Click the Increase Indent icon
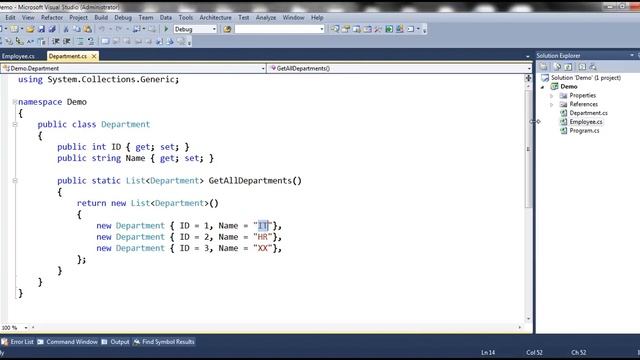The image size is (640, 360). click(67, 41)
